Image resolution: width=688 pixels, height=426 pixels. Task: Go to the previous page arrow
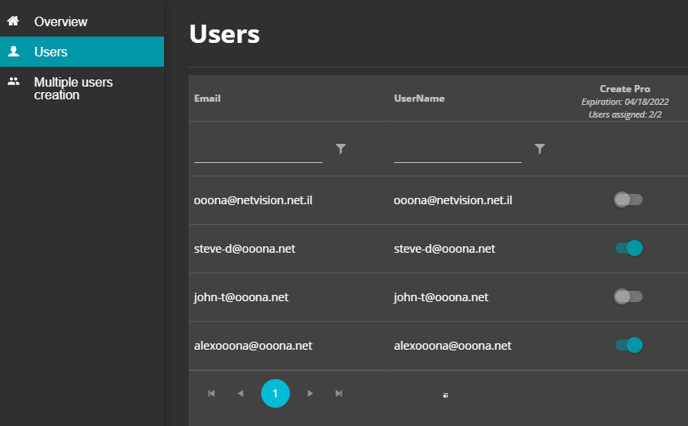tap(240, 394)
